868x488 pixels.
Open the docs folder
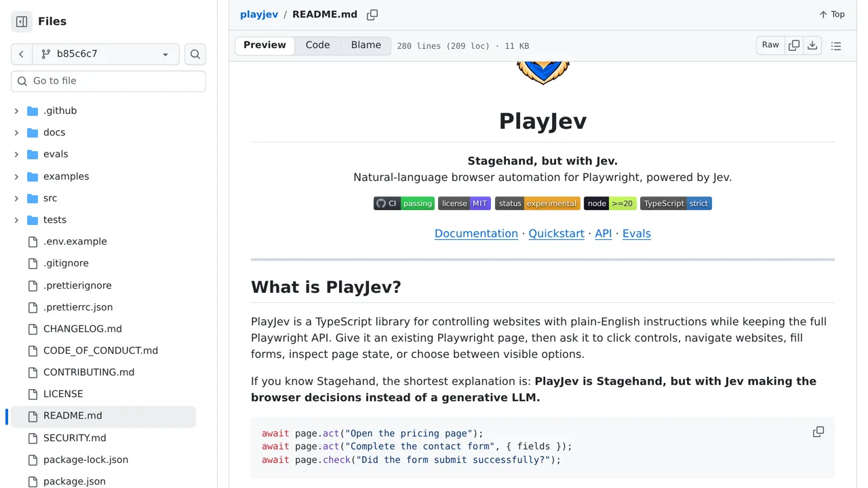click(54, 132)
